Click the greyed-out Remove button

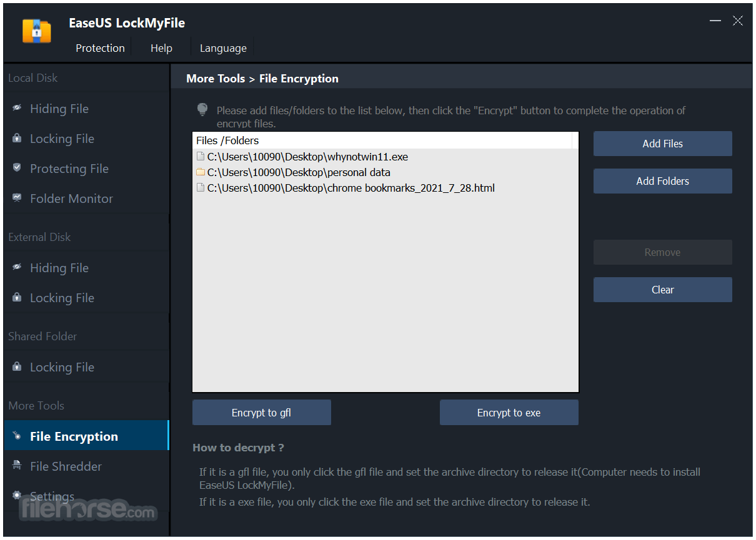[662, 252]
